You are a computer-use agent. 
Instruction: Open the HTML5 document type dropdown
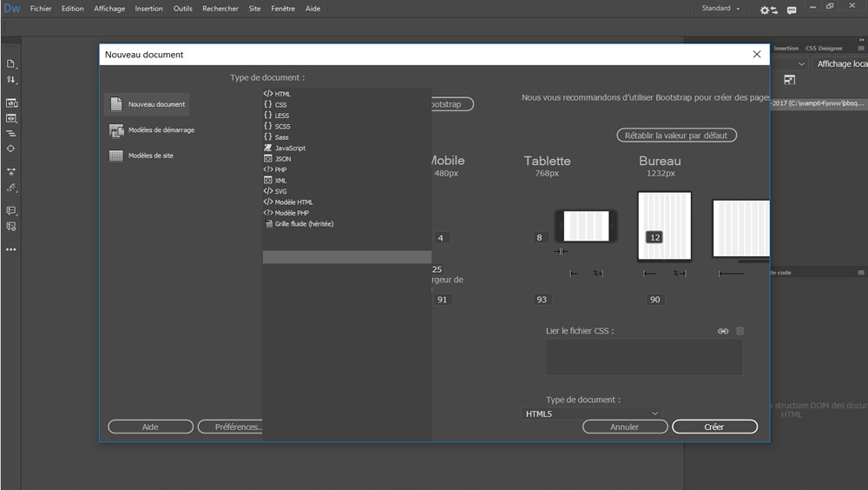pos(592,414)
